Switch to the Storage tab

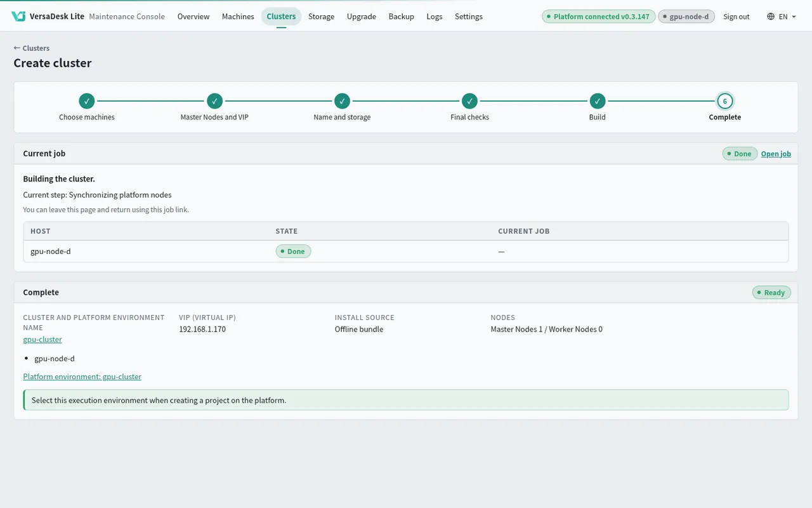[321, 17]
